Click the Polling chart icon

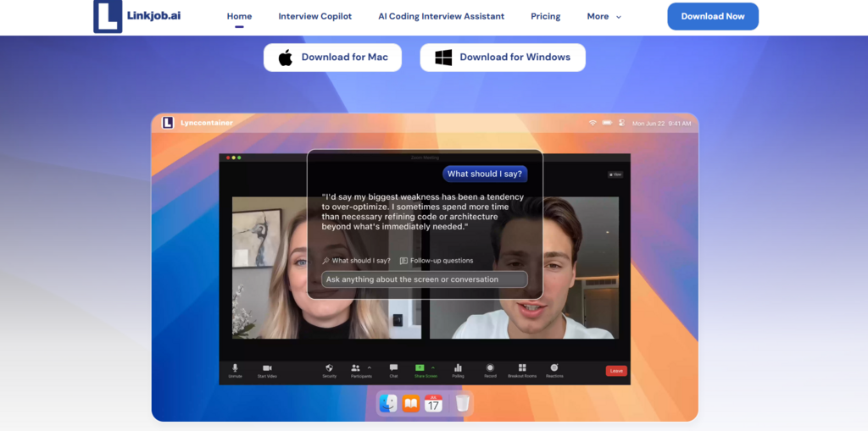459,368
